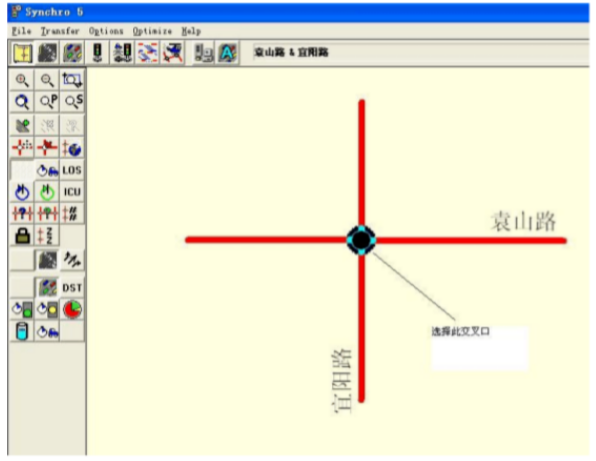Click the DST button
The width and height of the screenshot is (596, 461).
pyautogui.click(x=72, y=288)
